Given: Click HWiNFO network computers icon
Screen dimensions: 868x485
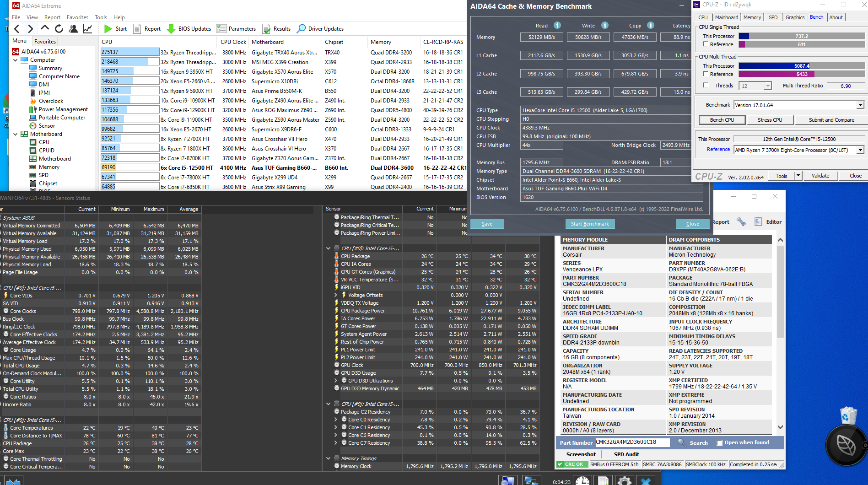Looking at the screenshot, I should pyautogui.click(x=531, y=480).
